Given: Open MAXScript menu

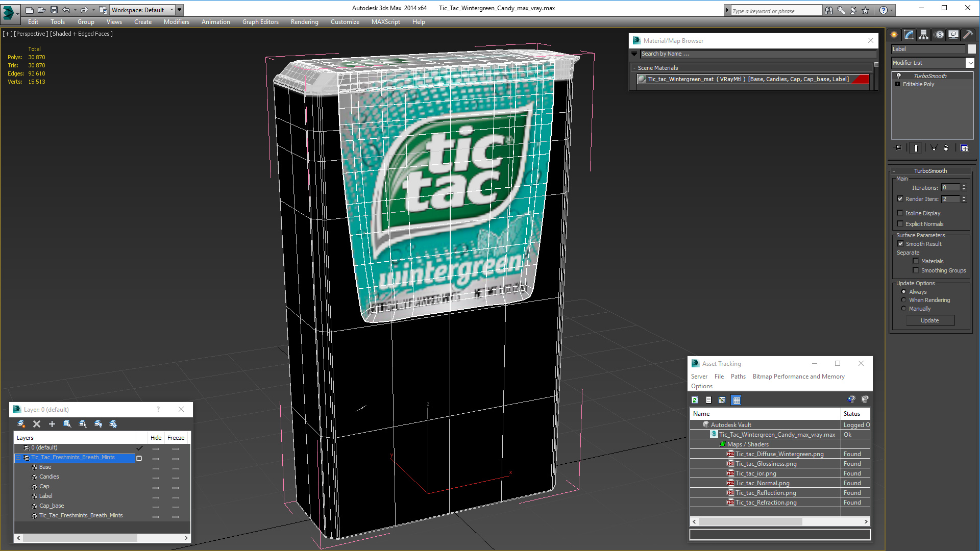Looking at the screenshot, I should coord(386,22).
